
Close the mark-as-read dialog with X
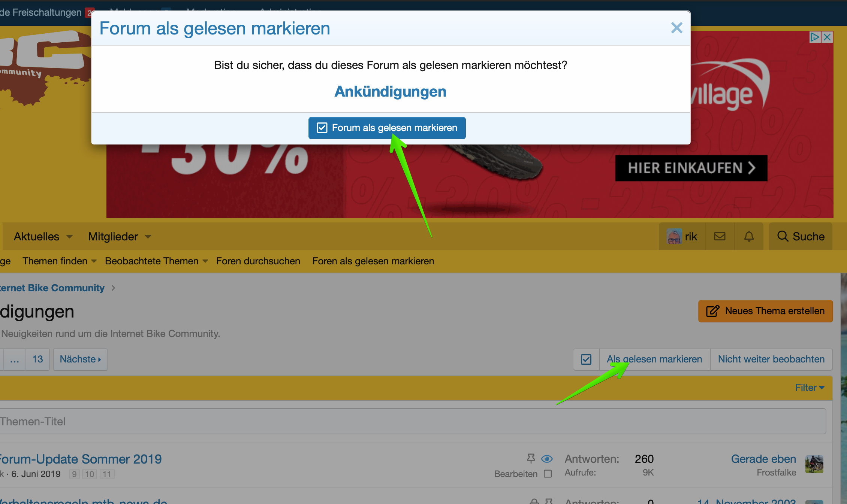pos(676,28)
